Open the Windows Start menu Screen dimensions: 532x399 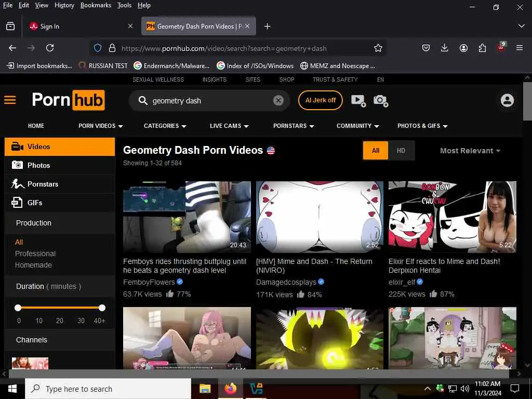pos(12,389)
